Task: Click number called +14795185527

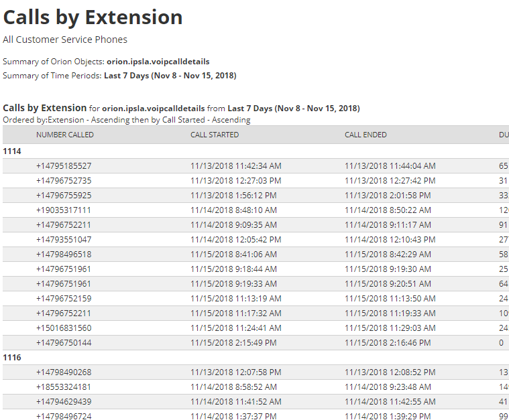Action: 64,165
